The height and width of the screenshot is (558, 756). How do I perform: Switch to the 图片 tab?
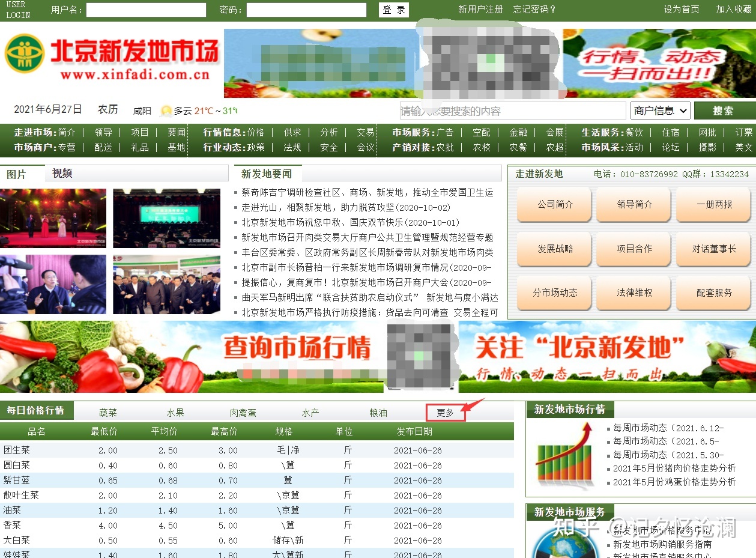point(17,174)
